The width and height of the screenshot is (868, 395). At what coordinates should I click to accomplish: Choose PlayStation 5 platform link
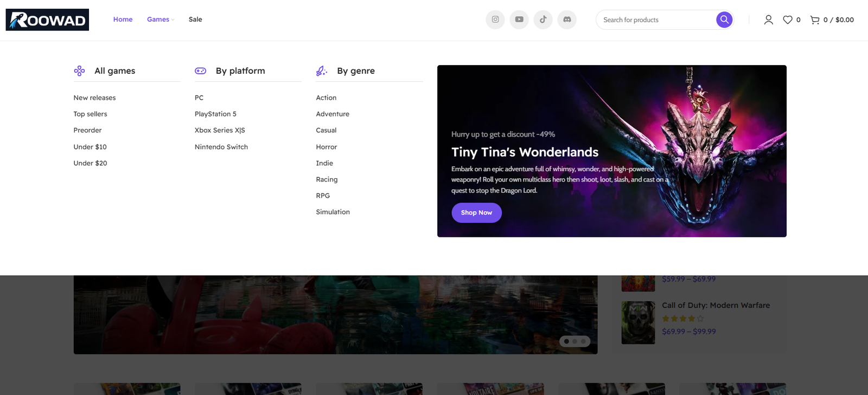tap(215, 114)
